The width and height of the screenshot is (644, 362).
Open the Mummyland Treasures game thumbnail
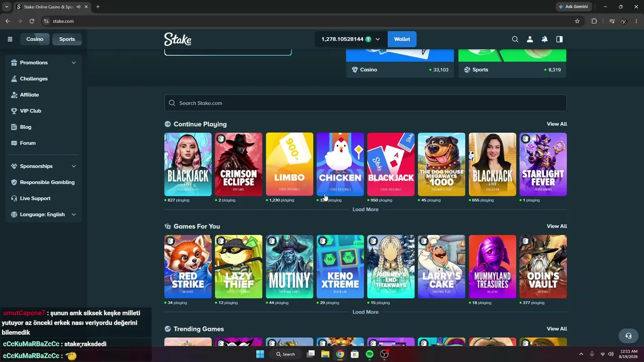click(x=492, y=266)
